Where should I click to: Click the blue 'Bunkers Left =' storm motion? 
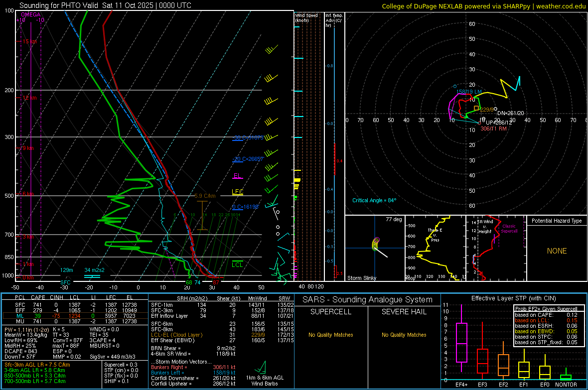point(193,373)
